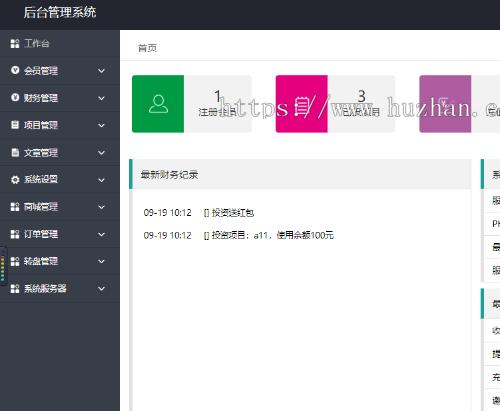Image resolution: width=500 pixels, height=411 pixels.
Task: Open the 订单管理 menu label
Action: 41,234
